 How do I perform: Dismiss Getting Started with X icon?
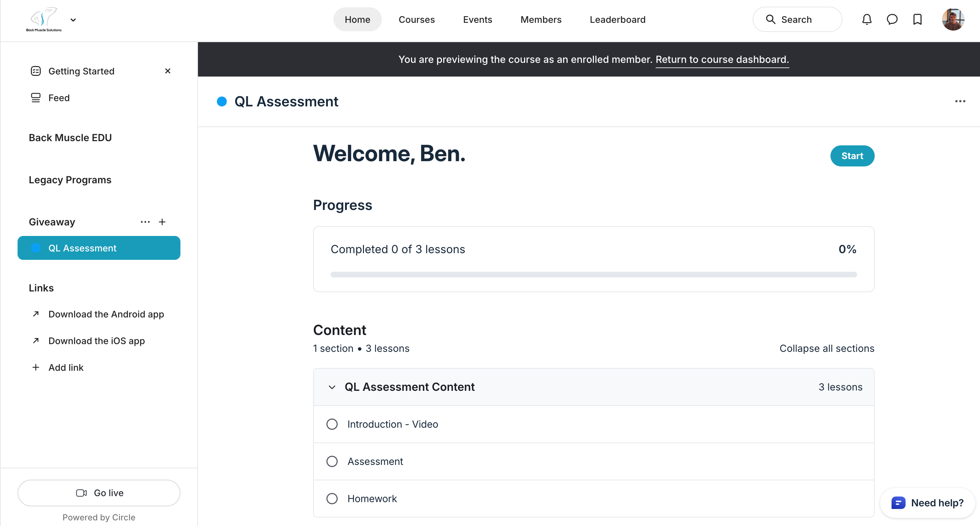coord(167,71)
